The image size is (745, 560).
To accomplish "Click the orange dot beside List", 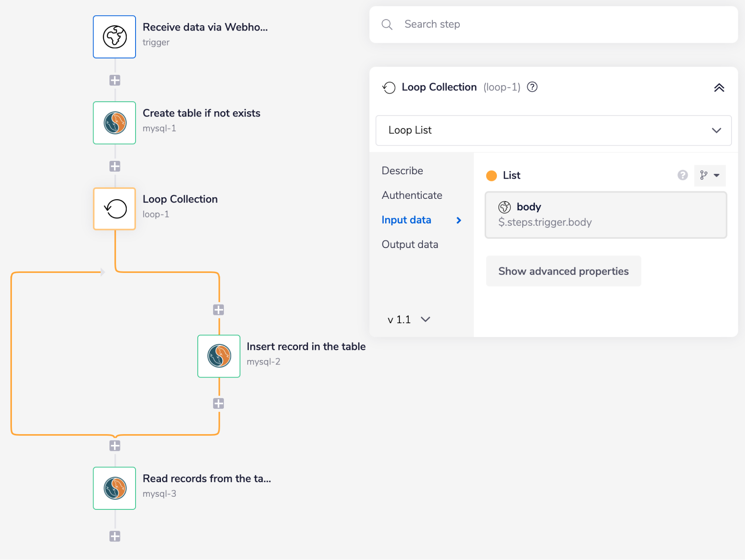I will point(491,176).
